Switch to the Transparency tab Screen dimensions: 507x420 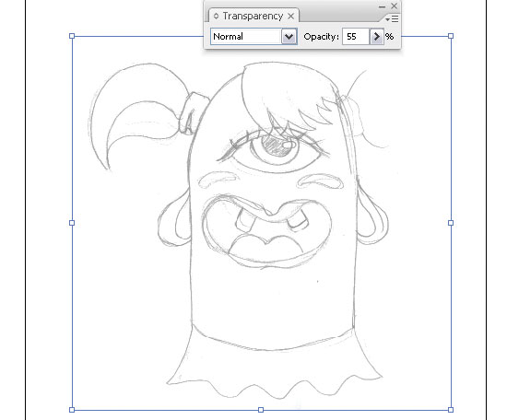253,16
